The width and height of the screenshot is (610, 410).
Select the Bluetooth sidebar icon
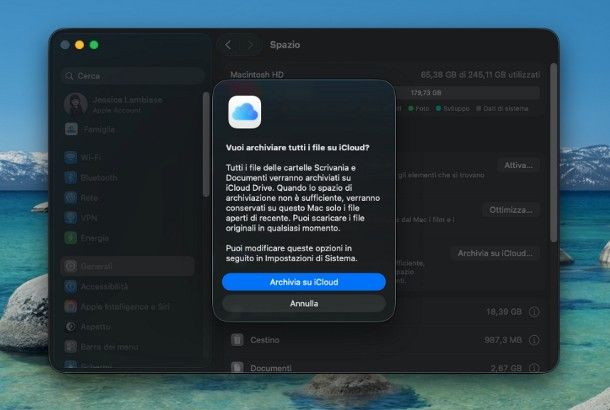71,178
